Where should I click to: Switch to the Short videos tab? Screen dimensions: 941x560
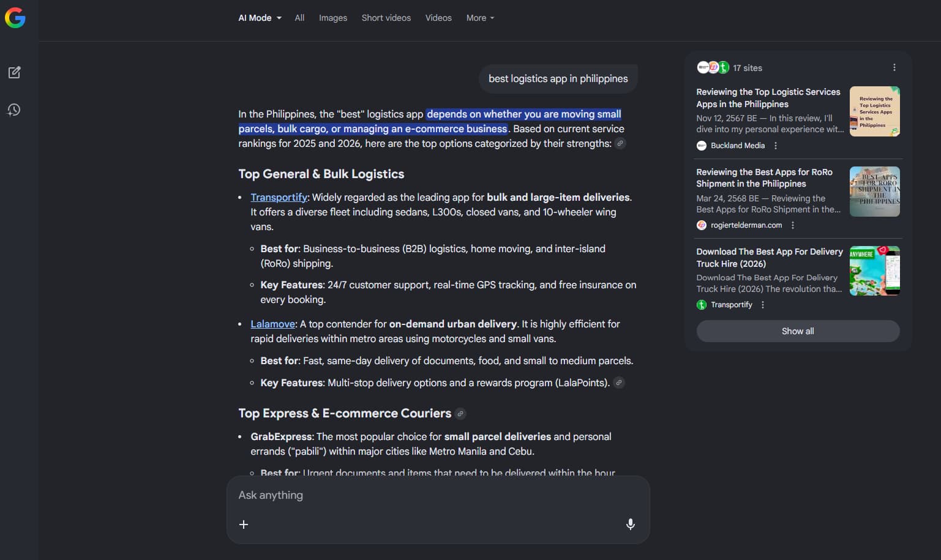click(386, 18)
